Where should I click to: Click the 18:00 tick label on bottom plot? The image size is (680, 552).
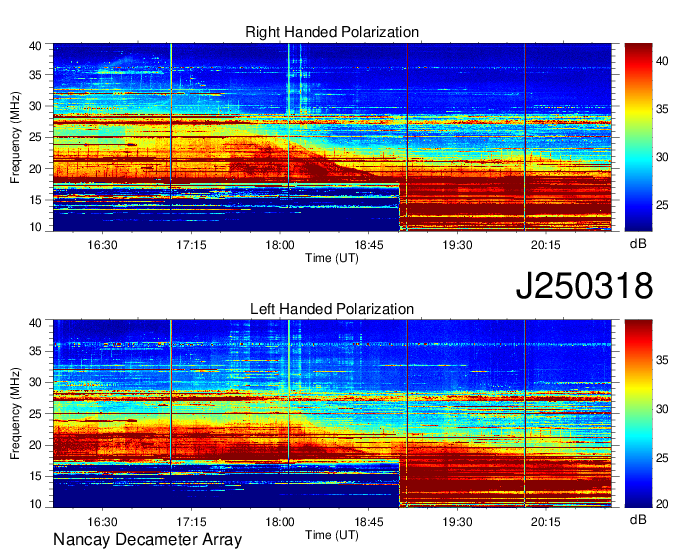(x=280, y=522)
